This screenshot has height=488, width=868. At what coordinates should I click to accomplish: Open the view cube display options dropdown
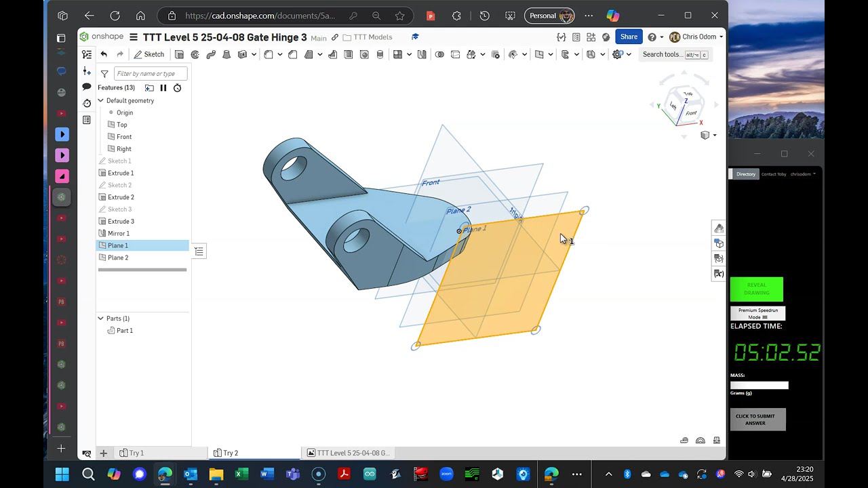(x=708, y=136)
